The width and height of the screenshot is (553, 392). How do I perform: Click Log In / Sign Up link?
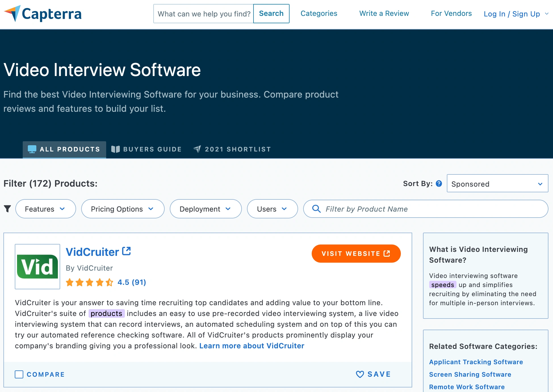[512, 14]
